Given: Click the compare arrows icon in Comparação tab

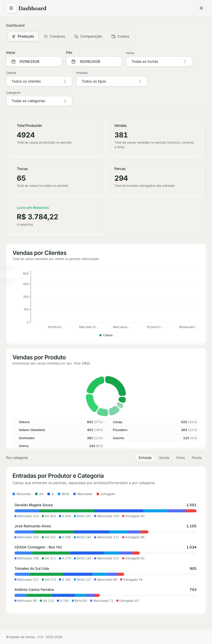Looking at the screenshot, I should point(76,36).
